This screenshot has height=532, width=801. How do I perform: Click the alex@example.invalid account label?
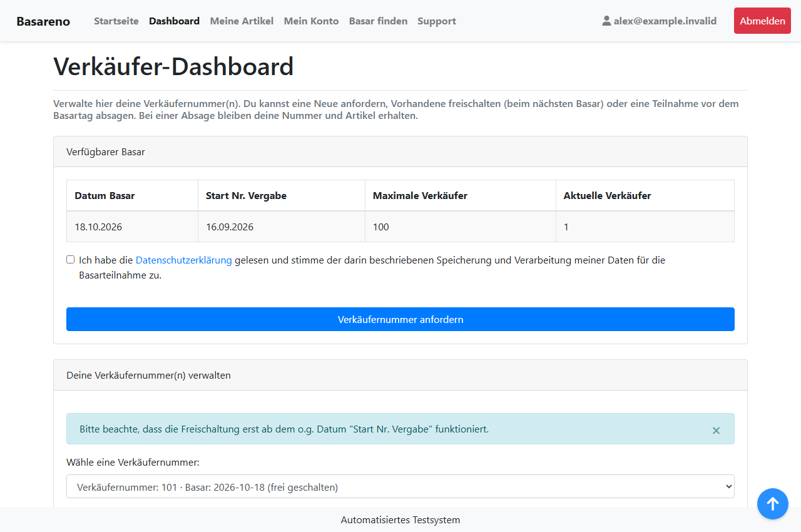[665, 21]
